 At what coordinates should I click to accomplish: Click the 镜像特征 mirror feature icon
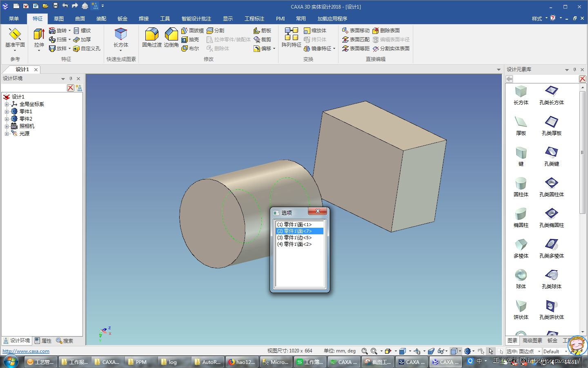point(307,49)
